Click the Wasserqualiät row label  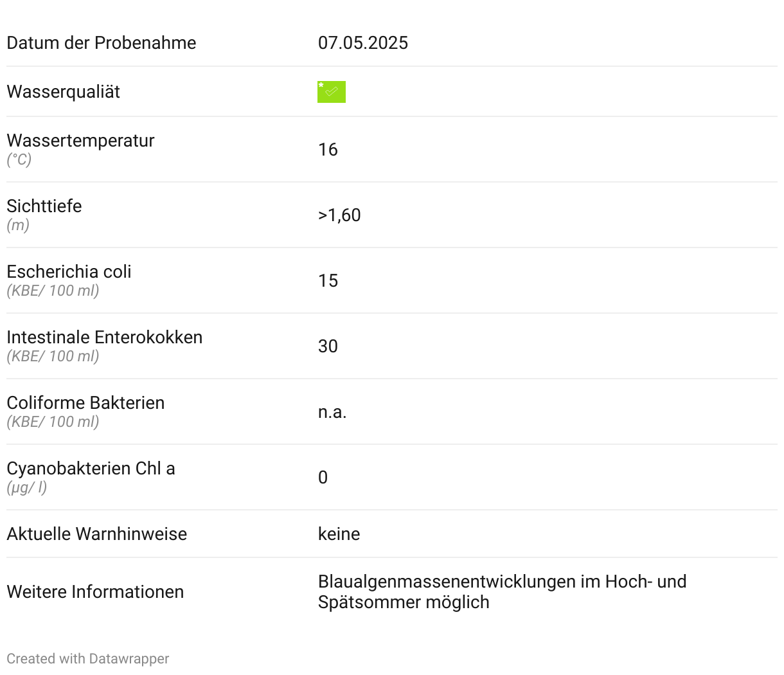point(63,91)
